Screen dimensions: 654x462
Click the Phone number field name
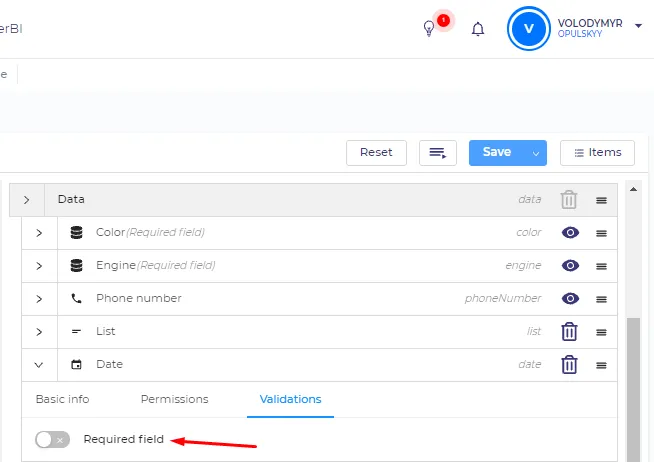pos(139,298)
